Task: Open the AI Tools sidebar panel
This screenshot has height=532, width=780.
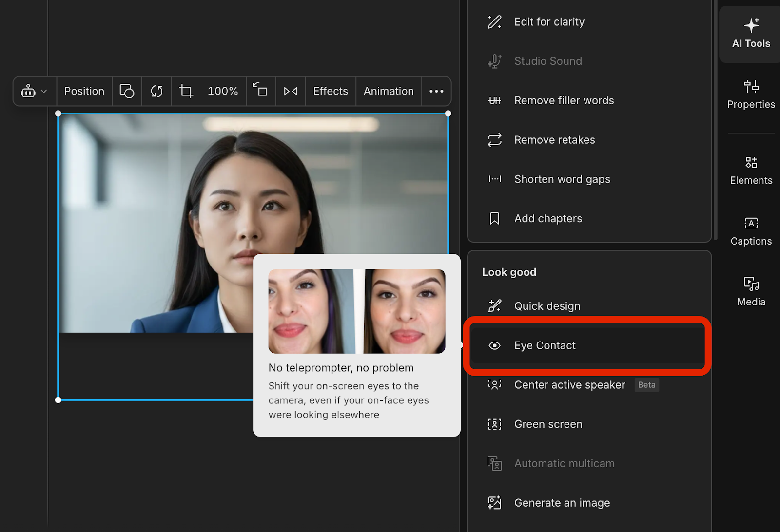Action: [x=751, y=34]
